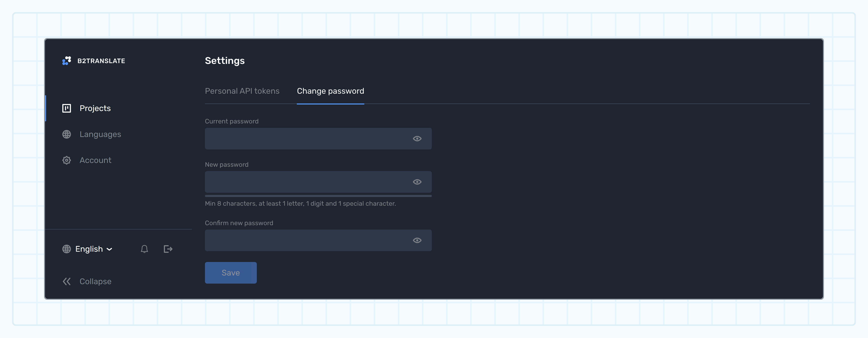
Task: Focus the New password field
Action: pyautogui.click(x=318, y=182)
